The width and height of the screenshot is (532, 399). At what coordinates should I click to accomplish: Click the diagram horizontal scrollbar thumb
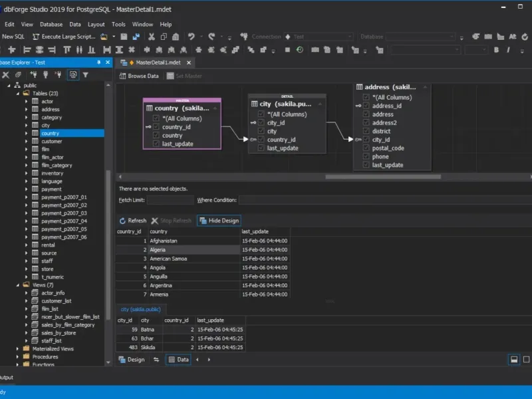click(383, 177)
